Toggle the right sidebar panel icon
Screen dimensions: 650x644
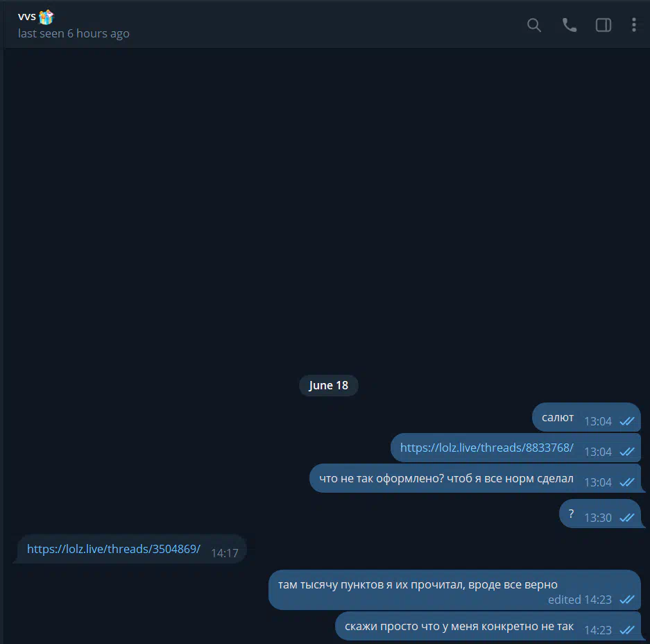point(603,25)
